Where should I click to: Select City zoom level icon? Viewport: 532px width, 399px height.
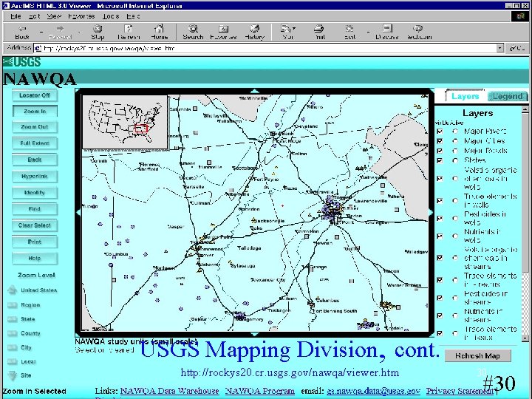point(13,348)
